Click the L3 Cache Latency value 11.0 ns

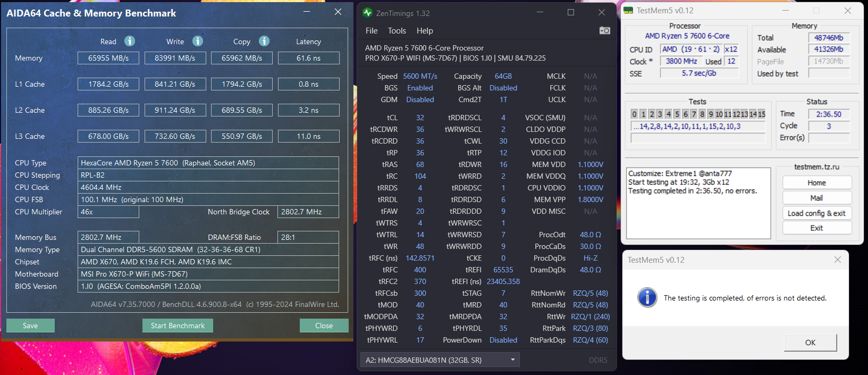tap(308, 136)
